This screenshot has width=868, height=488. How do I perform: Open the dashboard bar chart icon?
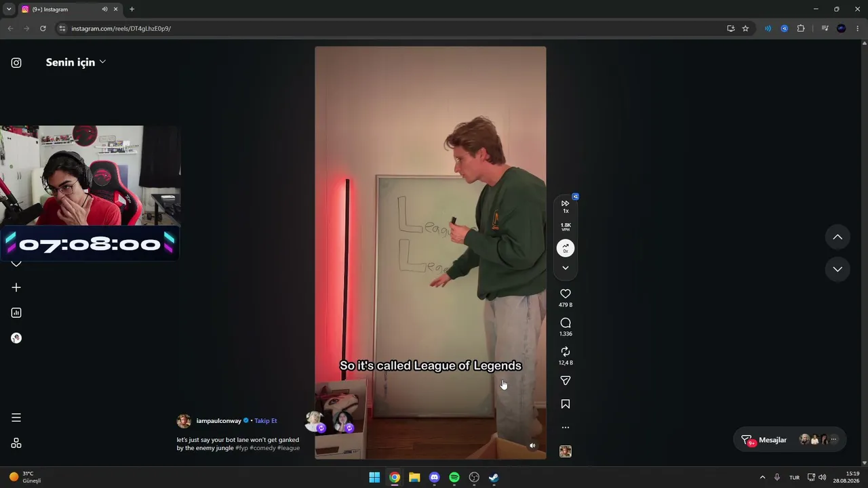pos(16,312)
